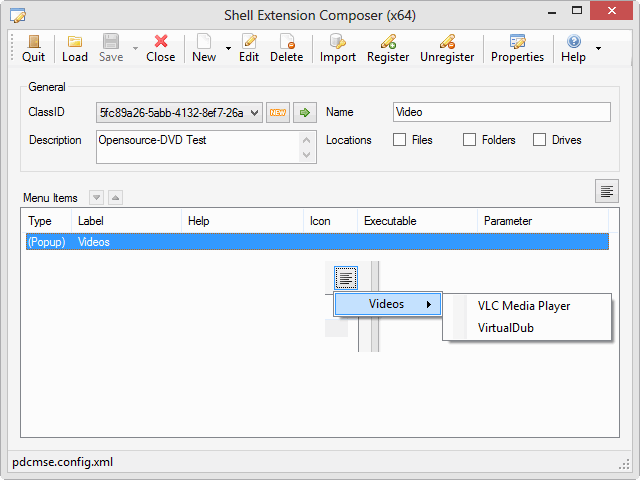Click the green arrow beside ClassID
This screenshot has height=480, width=640.
tap(304, 113)
